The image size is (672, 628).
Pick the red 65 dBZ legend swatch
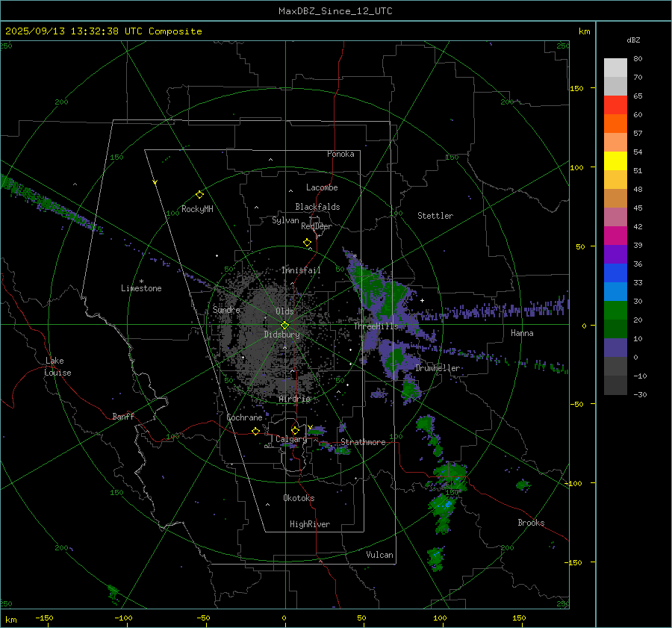tap(615, 105)
